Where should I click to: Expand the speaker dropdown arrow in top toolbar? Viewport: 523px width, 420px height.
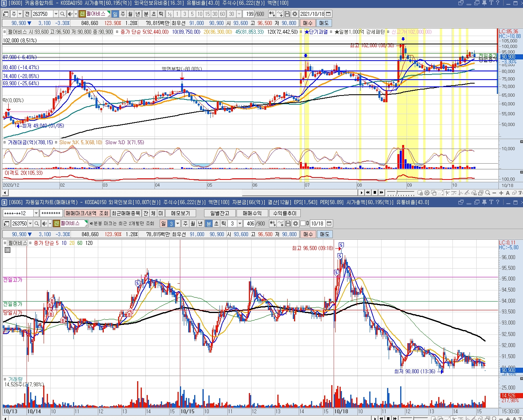tap(76, 14)
